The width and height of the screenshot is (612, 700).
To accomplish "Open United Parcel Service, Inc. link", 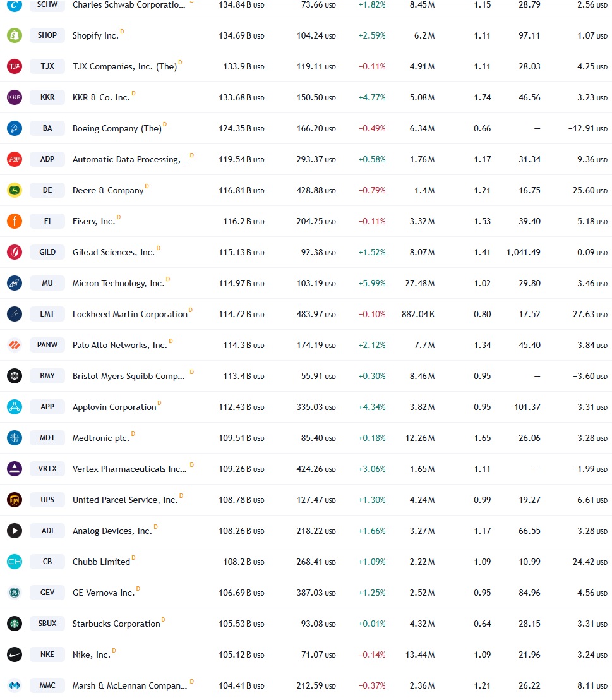I will point(125,500).
